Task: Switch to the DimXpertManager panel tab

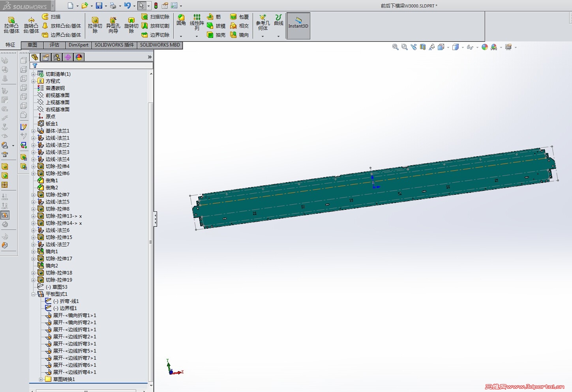Action: (68, 57)
